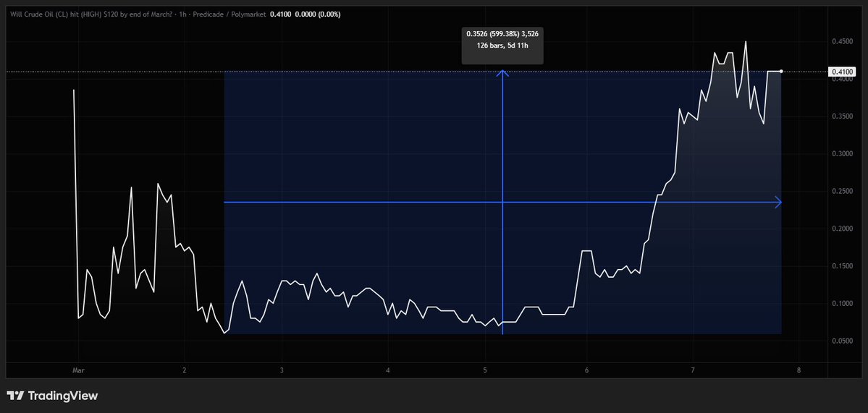Click date 5 on the time axis
Image resolution: width=868 pixels, height=413 pixels.
tap(485, 370)
